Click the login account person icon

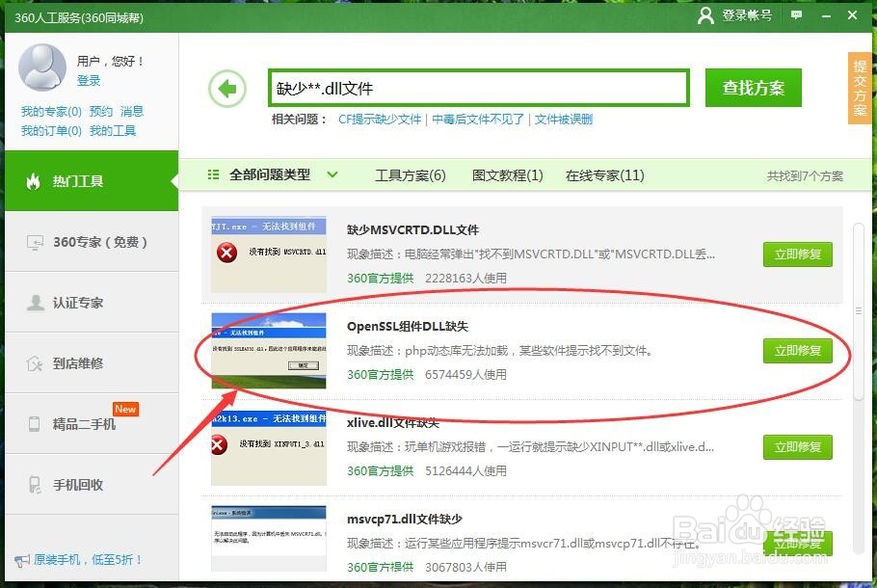(705, 15)
